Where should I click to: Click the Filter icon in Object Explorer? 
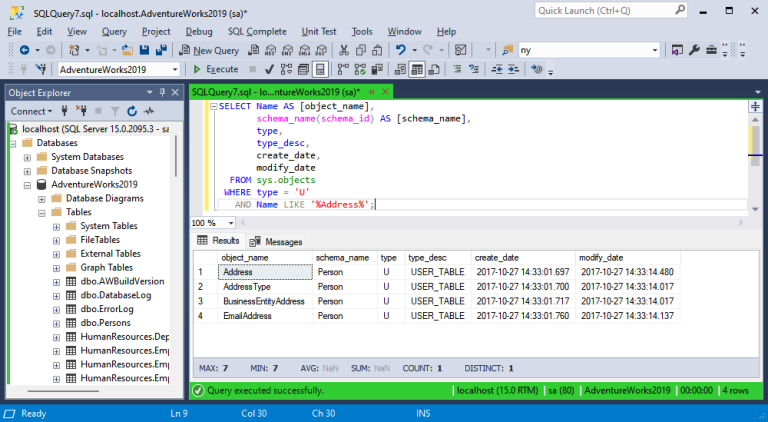[115, 111]
